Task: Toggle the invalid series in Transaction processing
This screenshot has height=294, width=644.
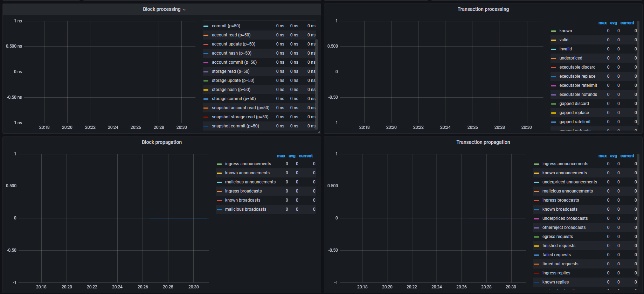Action: (x=566, y=49)
